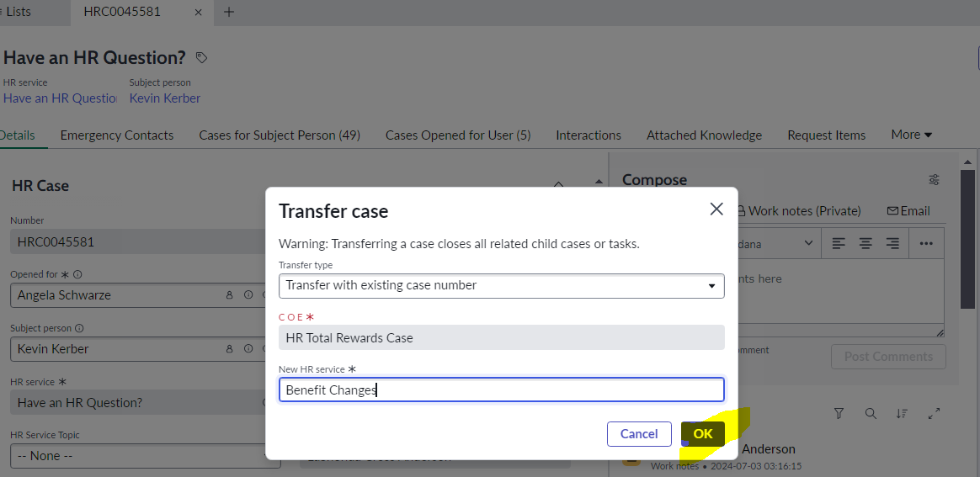Click the Number field HRC0045581
The height and width of the screenshot is (477, 980).
pos(137,241)
